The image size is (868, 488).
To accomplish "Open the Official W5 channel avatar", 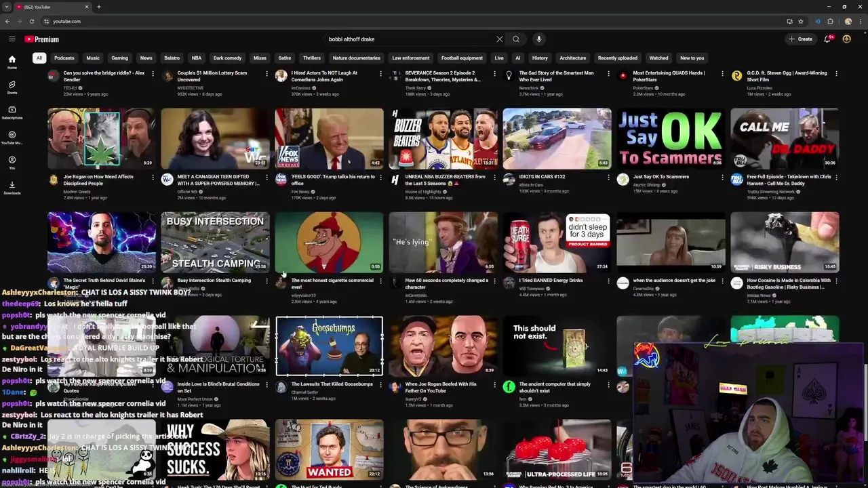I will pos(167,180).
